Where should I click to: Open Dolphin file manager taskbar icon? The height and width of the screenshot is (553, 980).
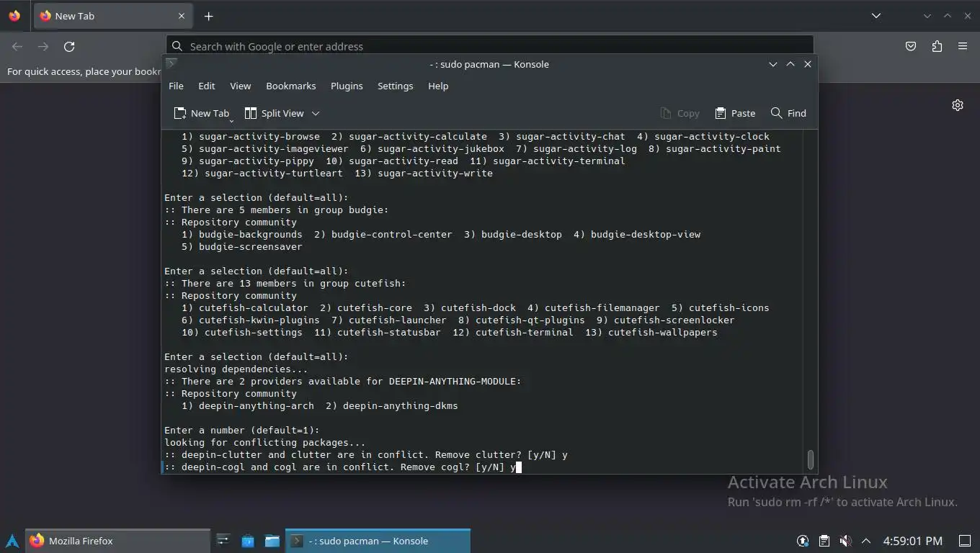point(272,541)
